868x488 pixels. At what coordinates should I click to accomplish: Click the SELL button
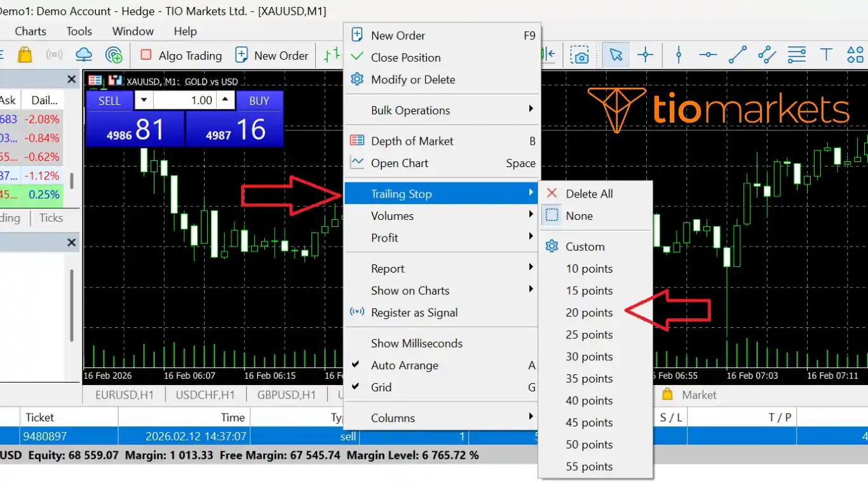tap(109, 100)
